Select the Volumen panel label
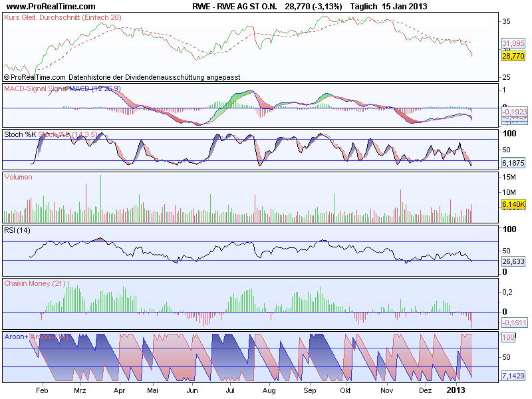 [x=19, y=177]
